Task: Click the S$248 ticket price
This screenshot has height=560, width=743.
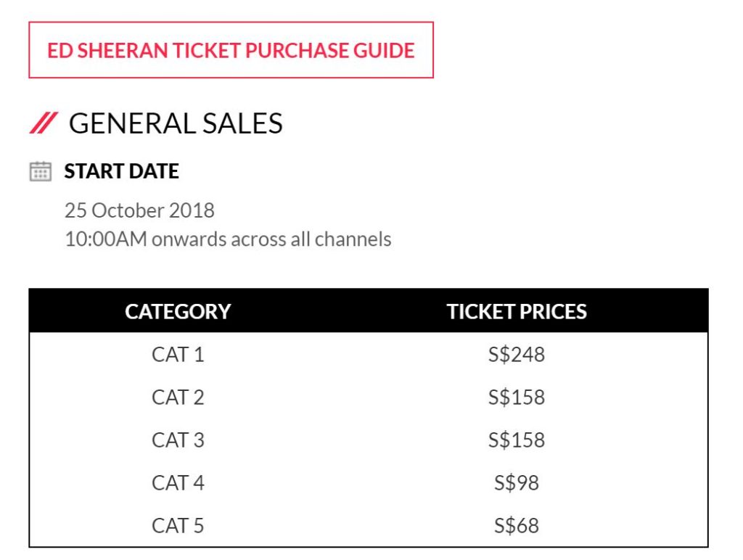Action: [517, 355]
